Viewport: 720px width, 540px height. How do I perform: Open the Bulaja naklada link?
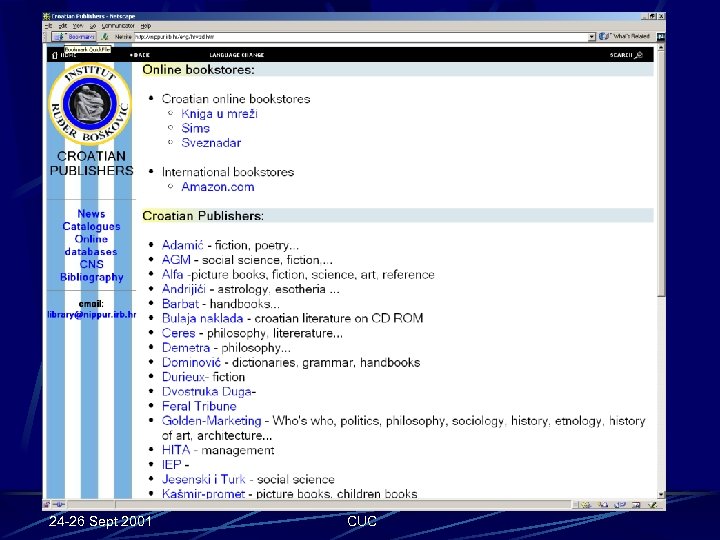point(202,319)
